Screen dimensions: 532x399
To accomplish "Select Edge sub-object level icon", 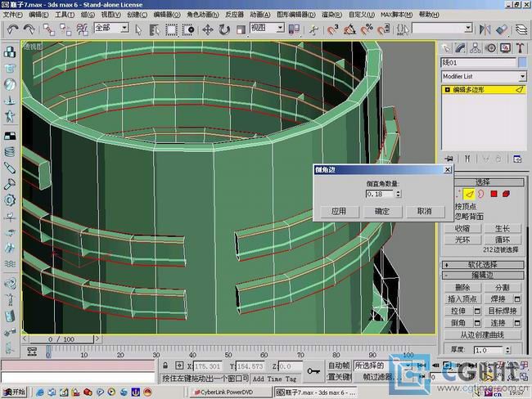I will (469, 194).
